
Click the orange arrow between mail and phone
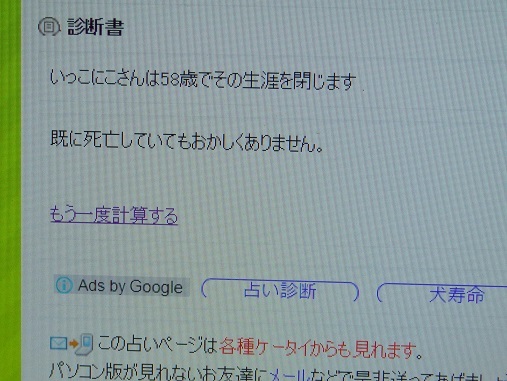coord(73,344)
